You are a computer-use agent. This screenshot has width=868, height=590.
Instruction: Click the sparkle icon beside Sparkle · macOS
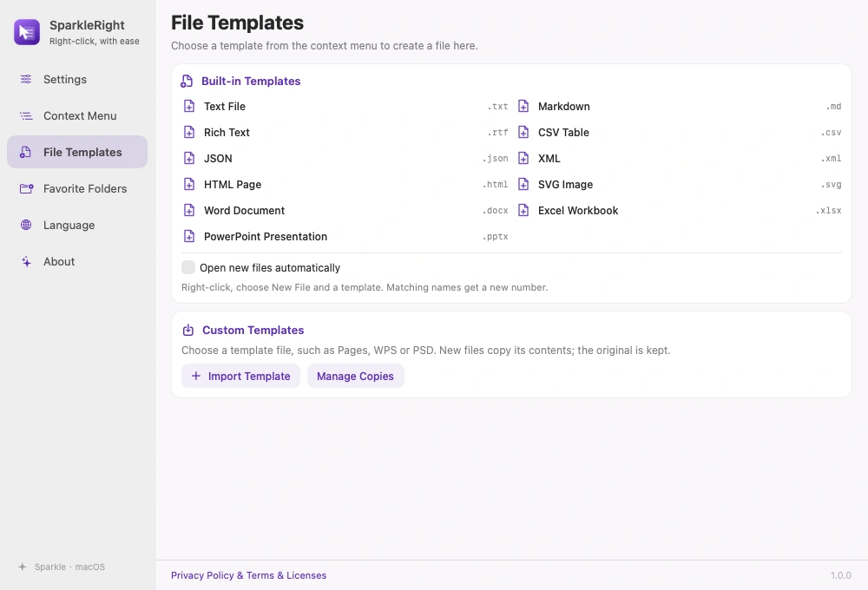[23, 567]
